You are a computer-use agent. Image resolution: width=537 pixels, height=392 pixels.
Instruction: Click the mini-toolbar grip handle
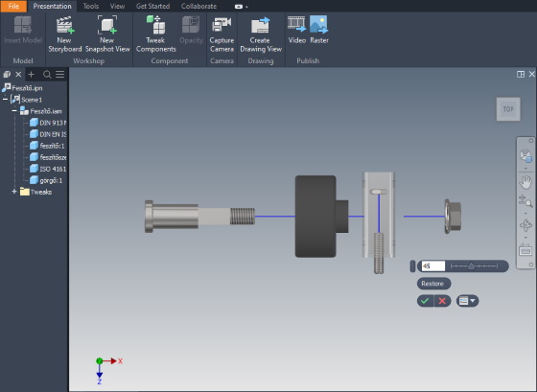412,266
